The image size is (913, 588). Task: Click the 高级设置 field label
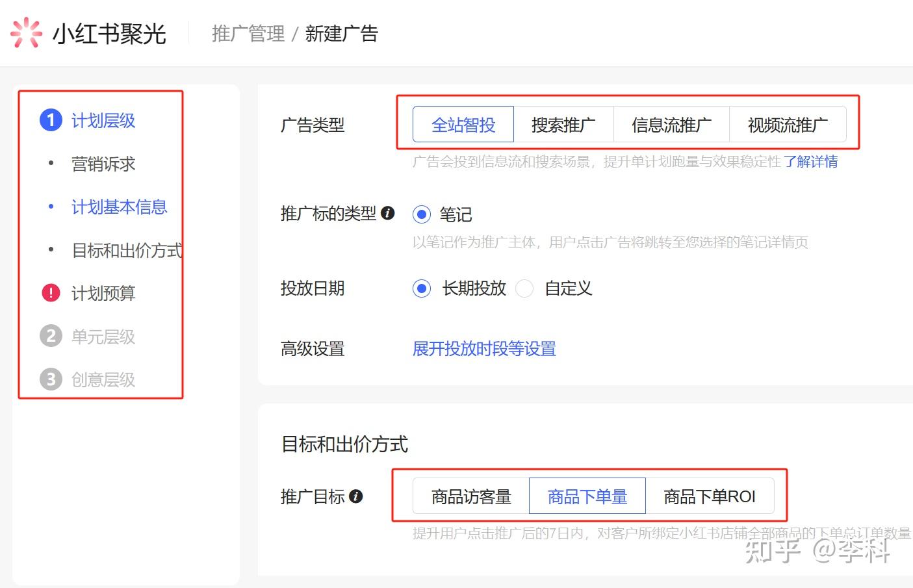tap(313, 349)
